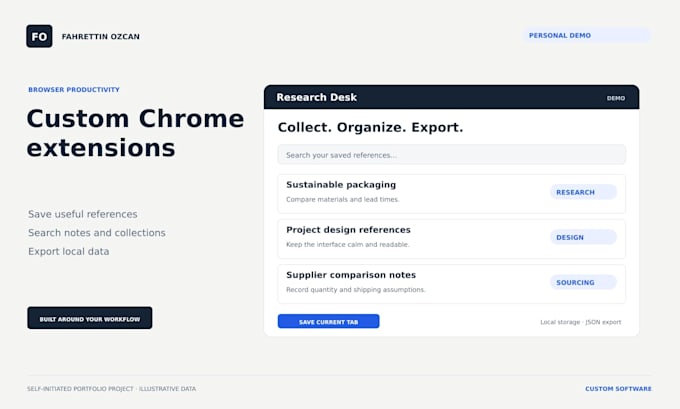Open the Sustainable packaging card
The width and height of the screenshot is (680, 409).
(x=451, y=194)
